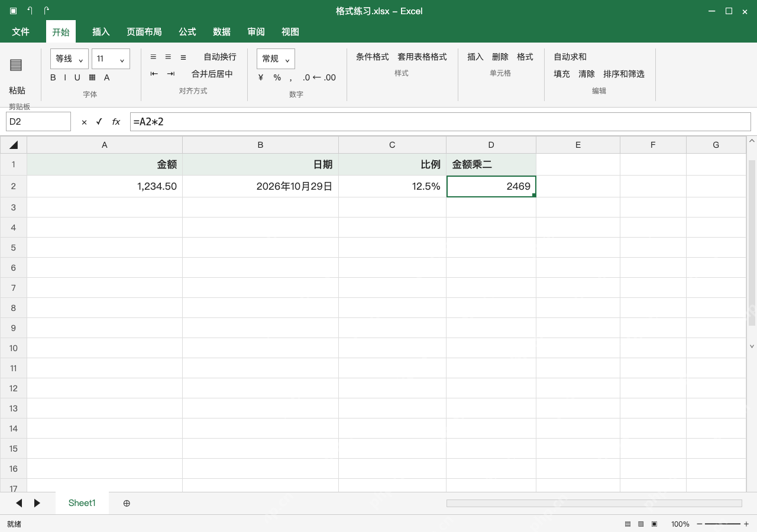
Task: Click the 删除 delete cells button
Action: 500,57
